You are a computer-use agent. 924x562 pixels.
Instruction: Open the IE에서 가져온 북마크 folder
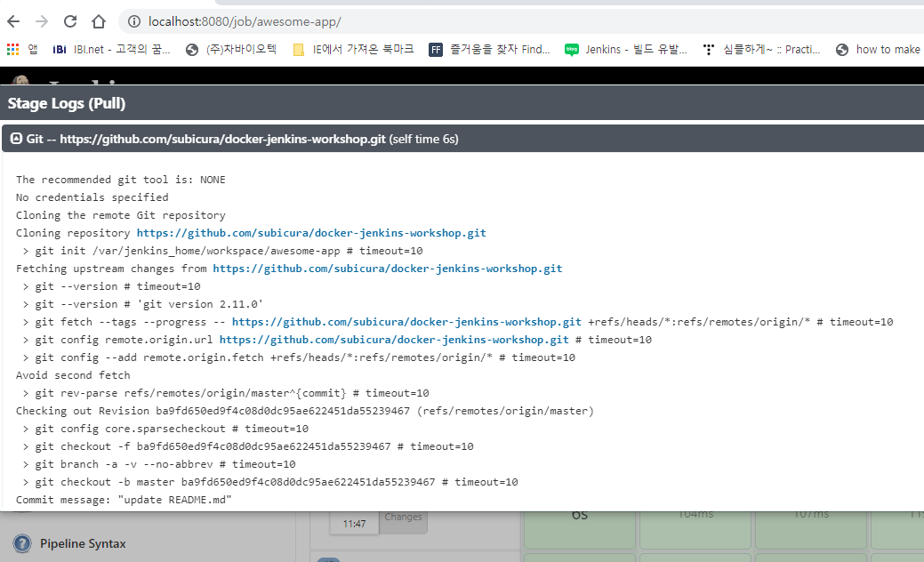(353, 50)
